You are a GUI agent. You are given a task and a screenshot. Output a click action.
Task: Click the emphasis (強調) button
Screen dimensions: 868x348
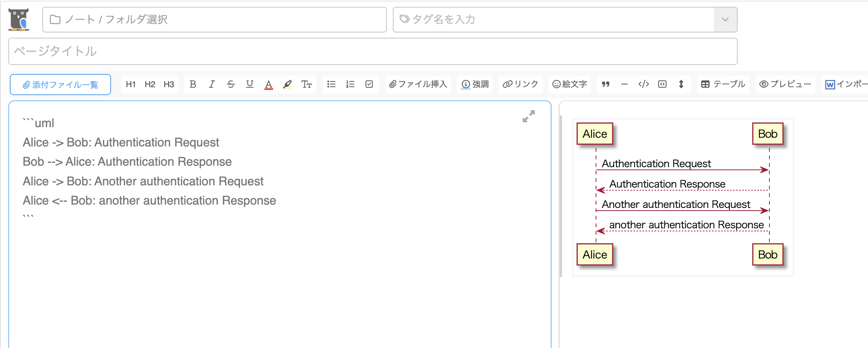[x=475, y=84]
